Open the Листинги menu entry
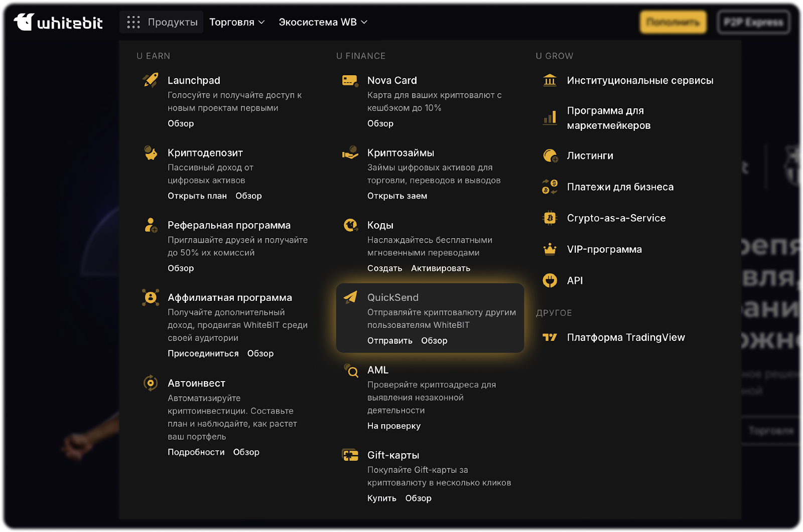The width and height of the screenshot is (803, 532). point(590,156)
